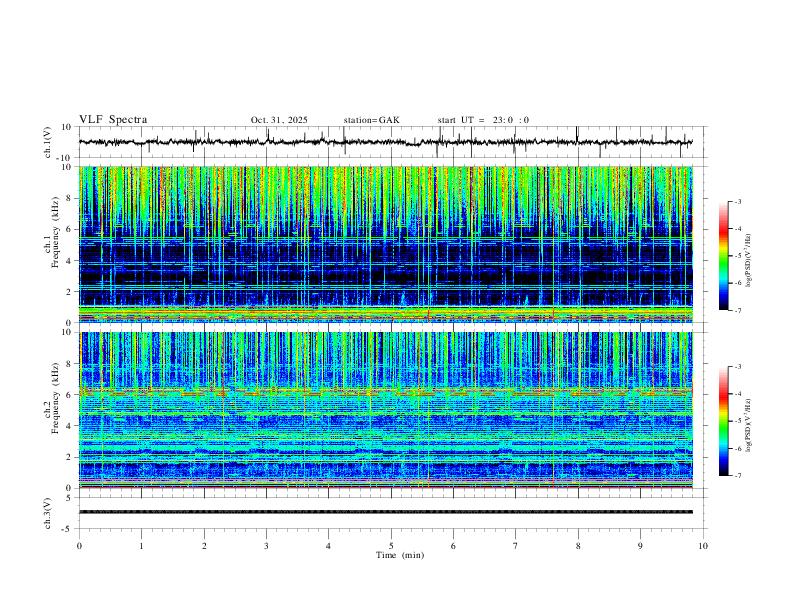The height and width of the screenshot is (612, 792).
Task: Click ch.2 frequency axis tick "6"
Action: coord(70,395)
